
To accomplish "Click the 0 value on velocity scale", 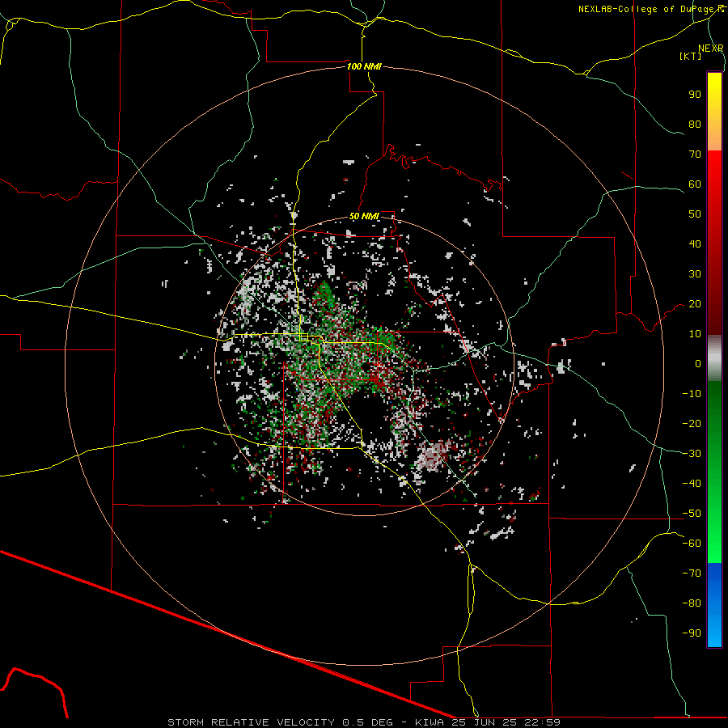I will point(698,364).
